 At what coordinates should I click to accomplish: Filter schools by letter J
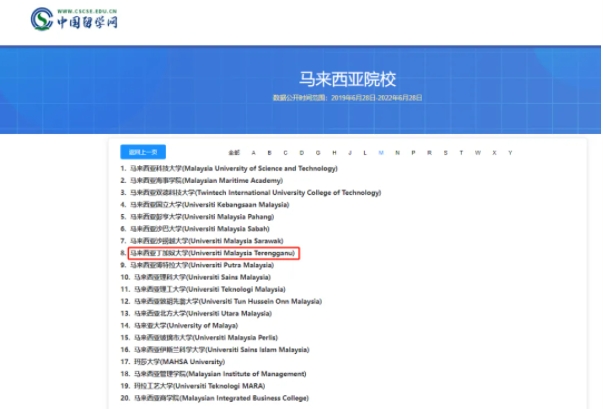point(350,153)
